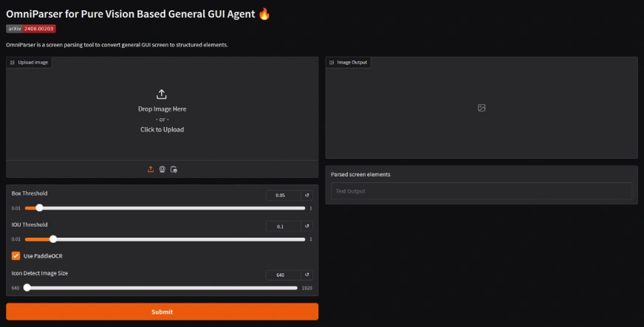Screen dimensions: 644x327
Task: Select the upload file source icon
Action: (151, 169)
